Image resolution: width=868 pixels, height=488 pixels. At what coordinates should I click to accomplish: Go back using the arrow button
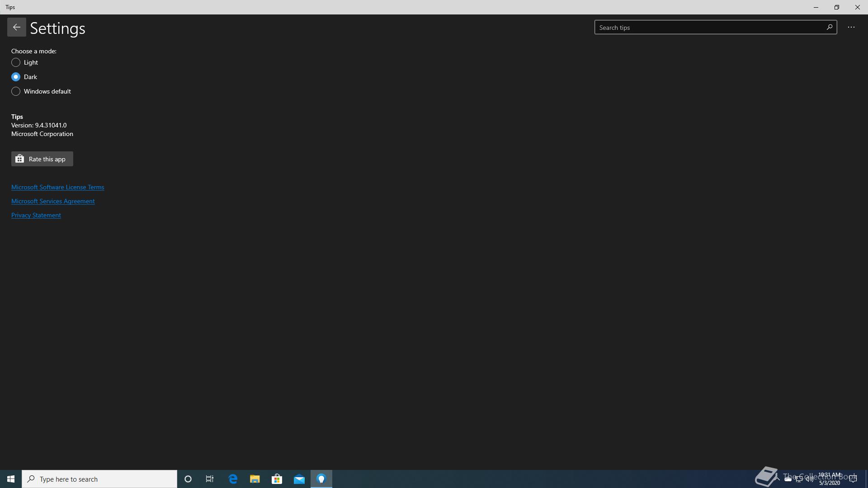(16, 27)
